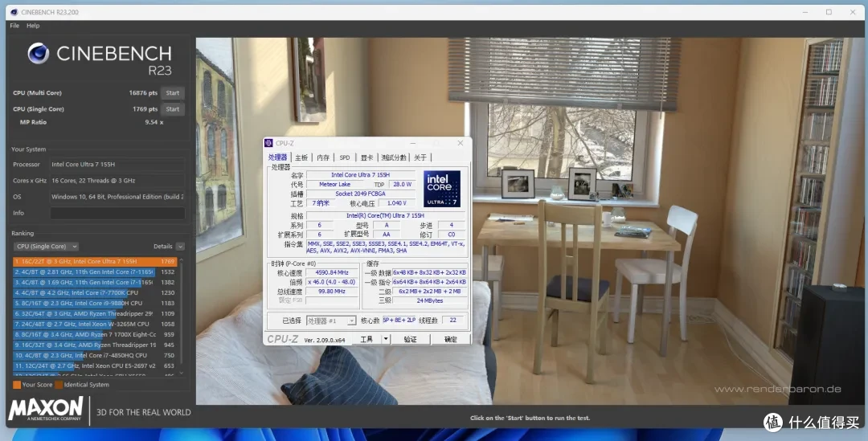This screenshot has height=441, width=868.
Task: Click the Cinebench title bar app icon
Action: (x=14, y=12)
